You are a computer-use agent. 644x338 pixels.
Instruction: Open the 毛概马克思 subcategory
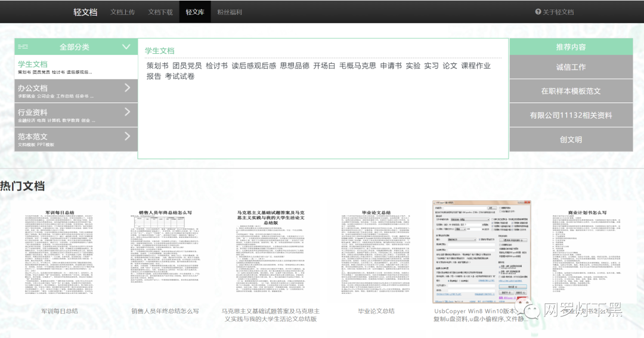(357, 66)
